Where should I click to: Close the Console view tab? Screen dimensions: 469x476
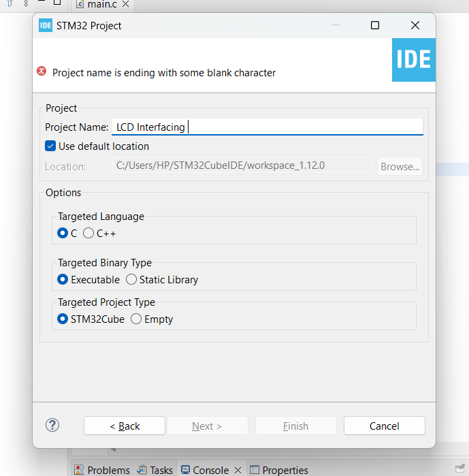(x=238, y=470)
